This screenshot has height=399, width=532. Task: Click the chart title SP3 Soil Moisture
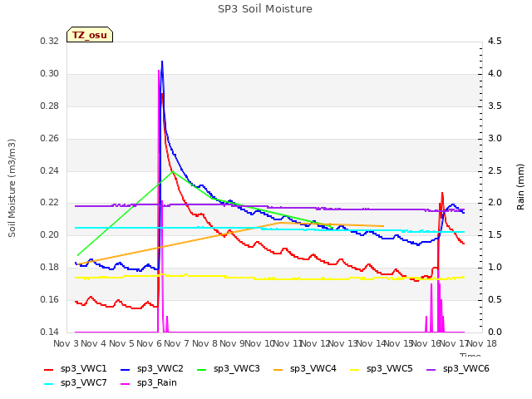[265, 9]
